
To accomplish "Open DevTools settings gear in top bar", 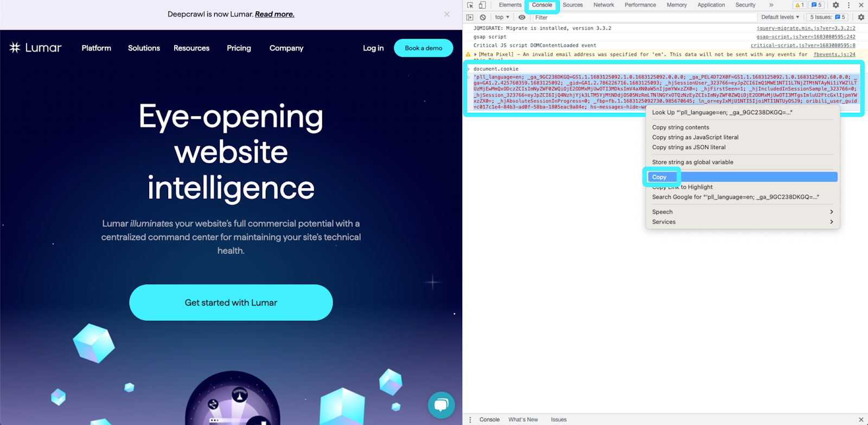I will coord(836,5).
